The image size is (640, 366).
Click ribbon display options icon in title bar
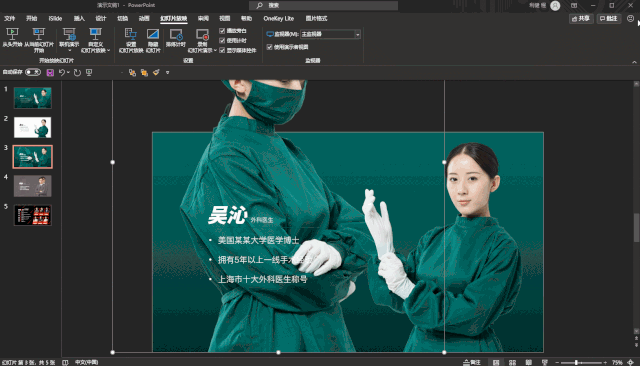click(574, 5)
